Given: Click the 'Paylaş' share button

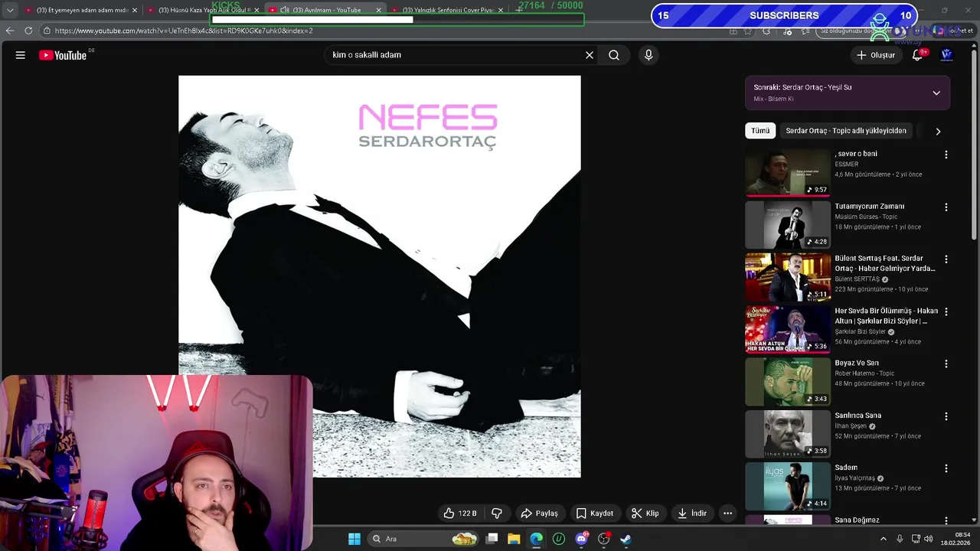Looking at the screenshot, I should 539,514.
